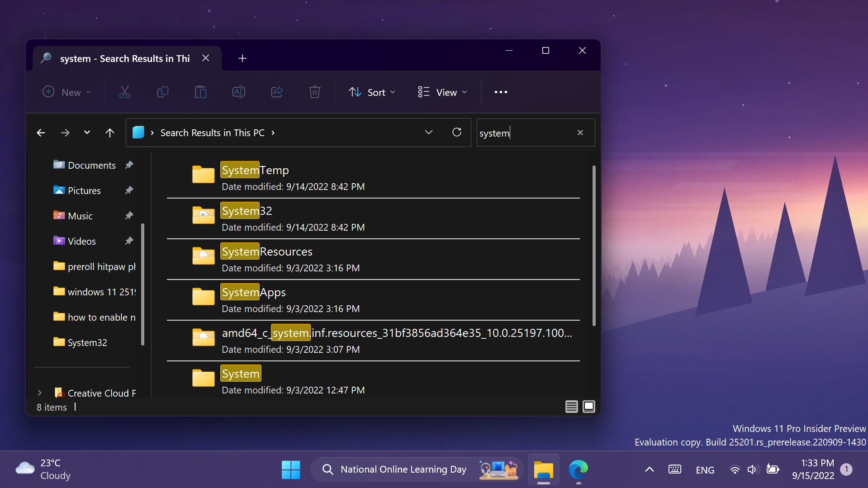Viewport: 868px width, 488px height.
Task: Switch to large icons view in status bar
Action: [588, 406]
